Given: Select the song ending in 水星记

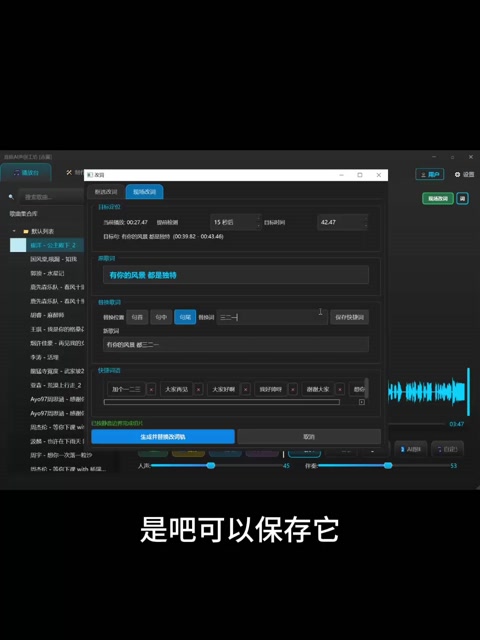Looking at the screenshot, I should pos(47,273).
